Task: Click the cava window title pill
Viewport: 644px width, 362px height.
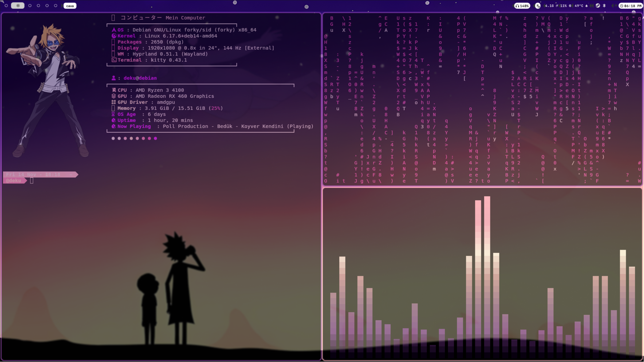Action: [x=70, y=6]
